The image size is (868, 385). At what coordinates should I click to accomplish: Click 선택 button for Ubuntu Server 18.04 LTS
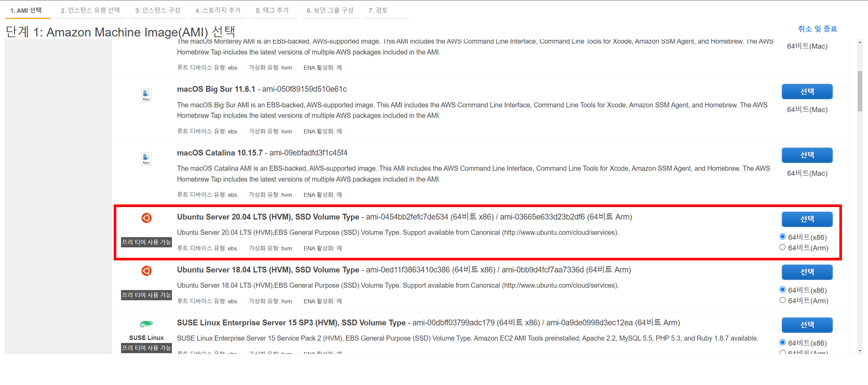(807, 272)
